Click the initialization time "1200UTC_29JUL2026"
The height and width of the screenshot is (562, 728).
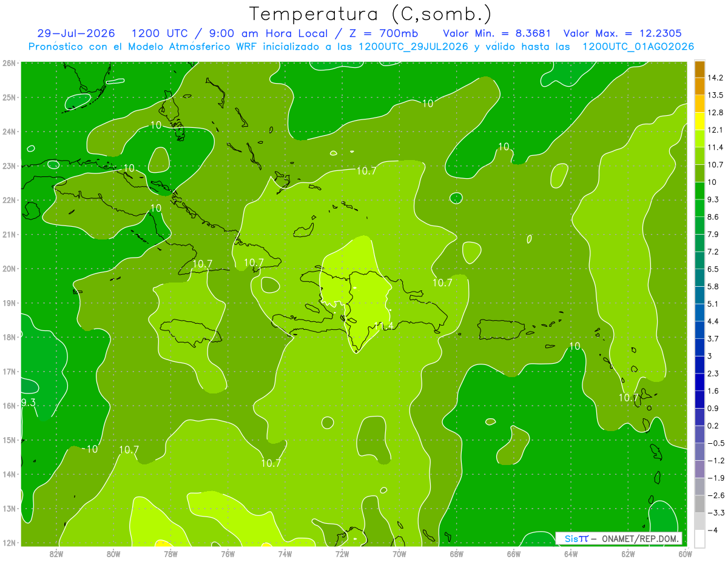pos(413,47)
